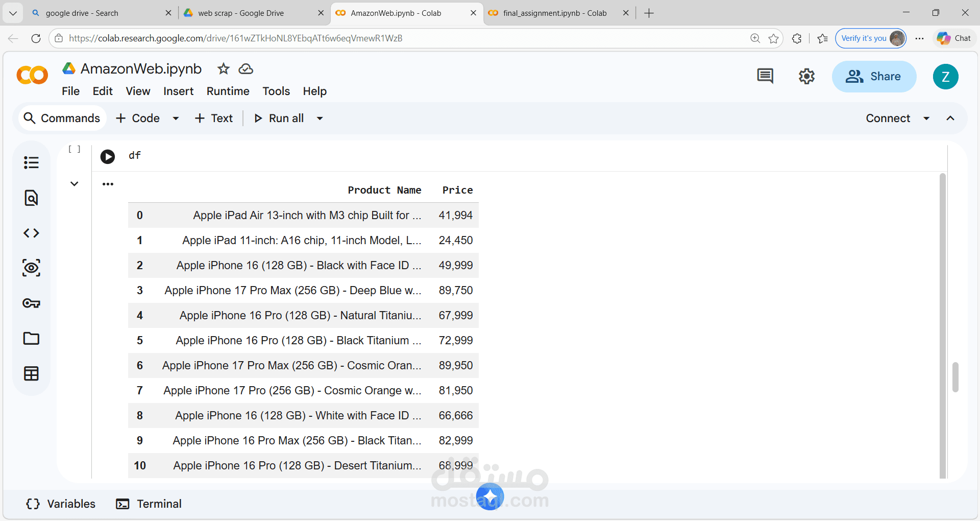Open the File menu
The width and height of the screenshot is (980, 521).
(70, 91)
